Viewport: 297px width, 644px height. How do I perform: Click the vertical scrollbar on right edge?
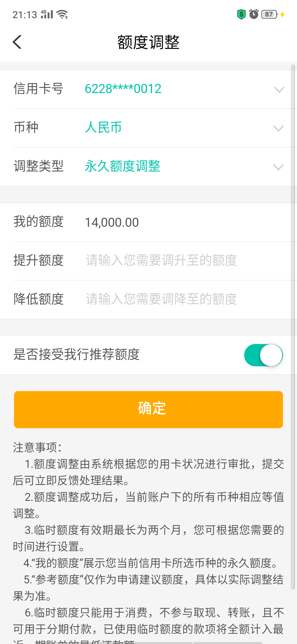point(293,328)
